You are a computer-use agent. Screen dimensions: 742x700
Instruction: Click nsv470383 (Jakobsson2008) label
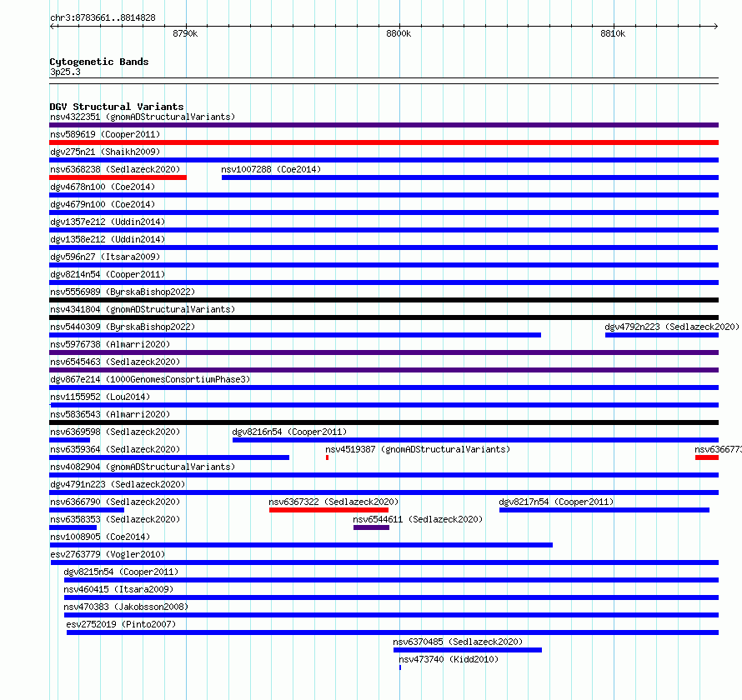tap(126, 607)
